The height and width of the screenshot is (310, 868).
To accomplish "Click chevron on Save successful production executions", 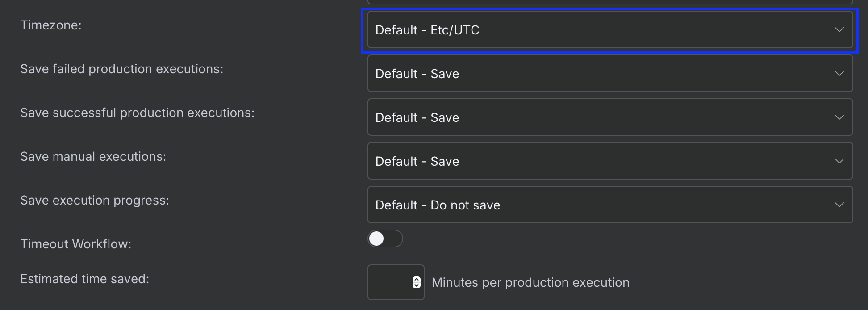I will 839,117.
